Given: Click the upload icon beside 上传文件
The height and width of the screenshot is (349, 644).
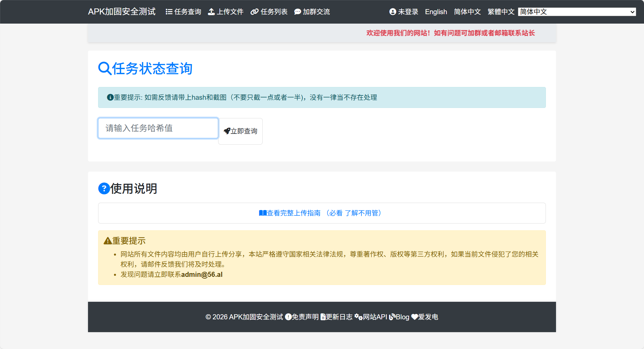Looking at the screenshot, I should tap(211, 12).
